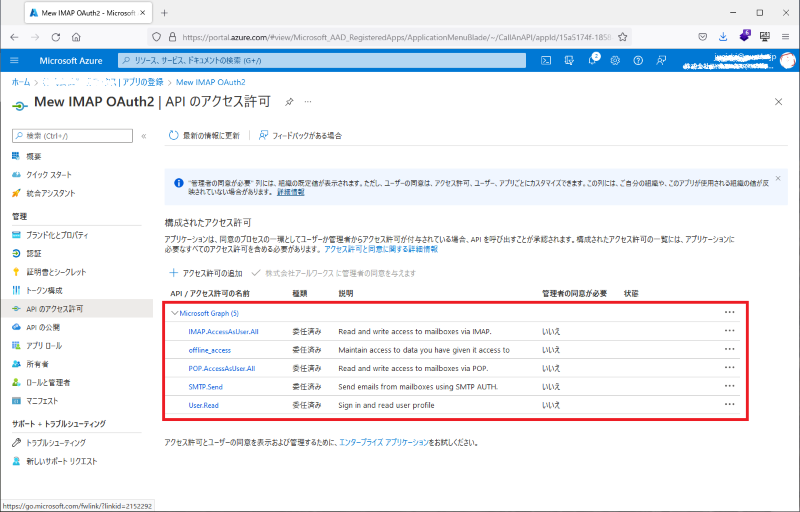Close the Mew IMAP OAuth2 browser tab

(143, 13)
